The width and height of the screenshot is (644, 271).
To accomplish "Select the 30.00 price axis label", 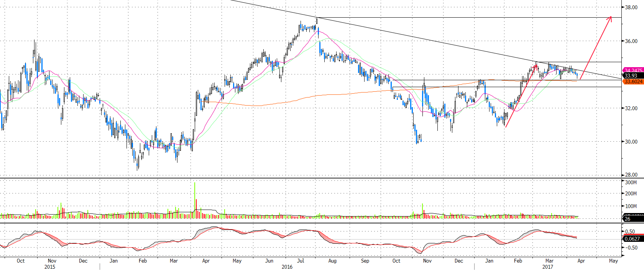I will 631,142.
